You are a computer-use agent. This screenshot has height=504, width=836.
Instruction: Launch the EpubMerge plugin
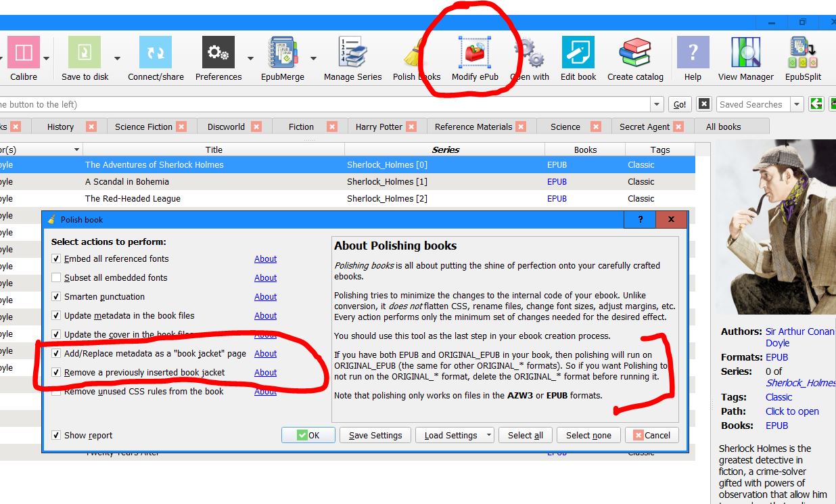(x=283, y=52)
